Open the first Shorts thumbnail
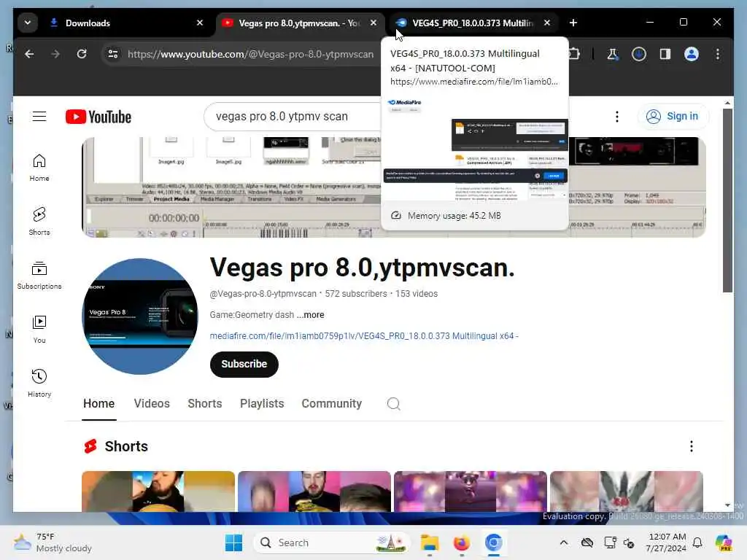This screenshot has height=560, width=747. point(158,491)
